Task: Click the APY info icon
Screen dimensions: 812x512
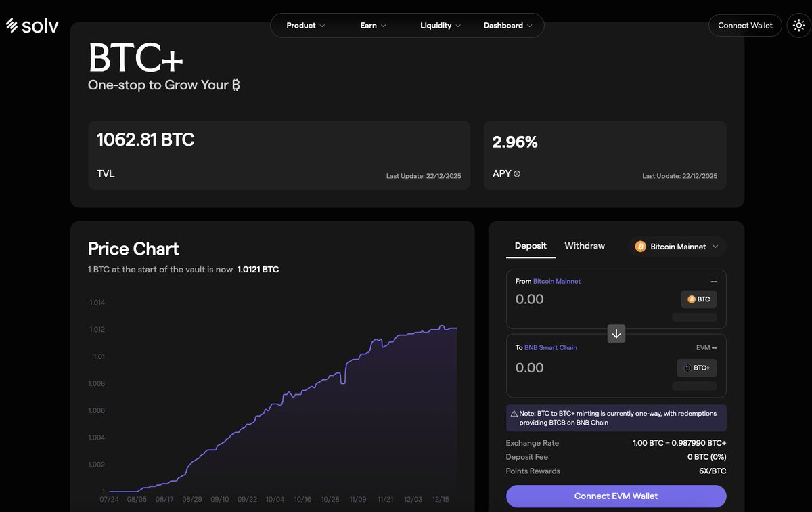Action: [x=517, y=174]
